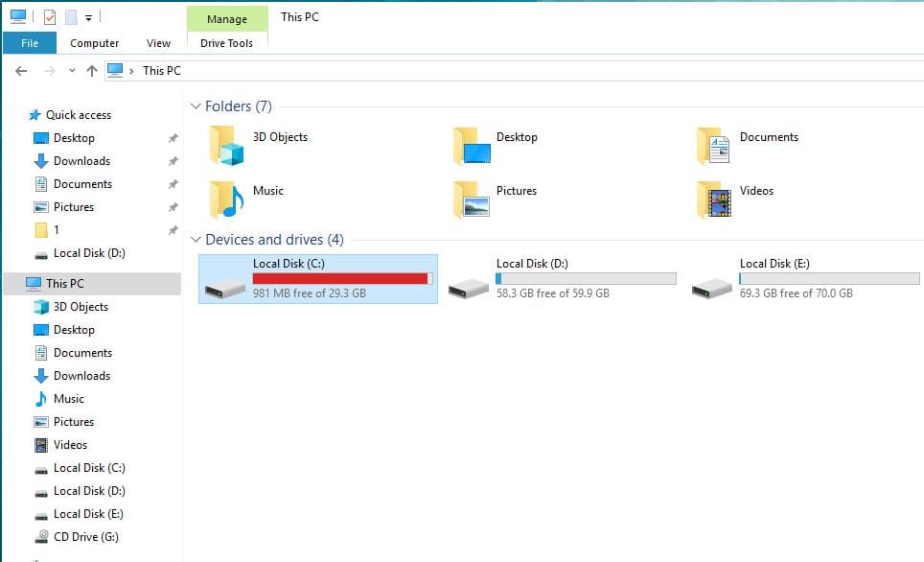Open Local Disk (D:) under This PC tree
This screenshot has width=924, height=562.
89,491
